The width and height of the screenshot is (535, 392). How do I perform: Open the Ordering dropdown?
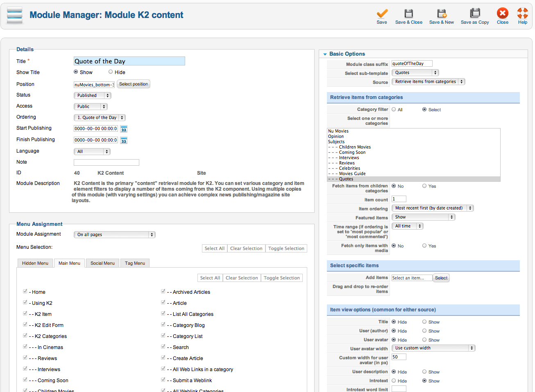(100, 117)
